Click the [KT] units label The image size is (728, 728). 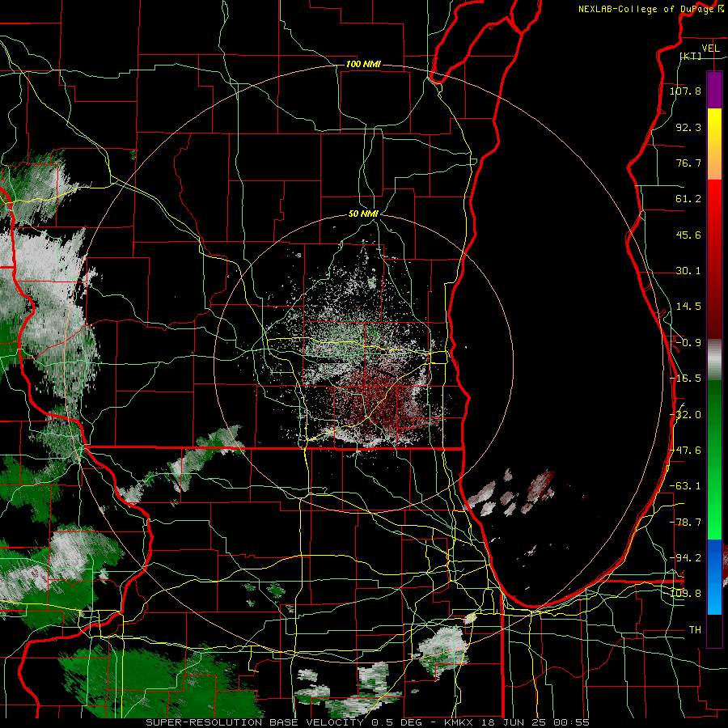tap(691, 56)
